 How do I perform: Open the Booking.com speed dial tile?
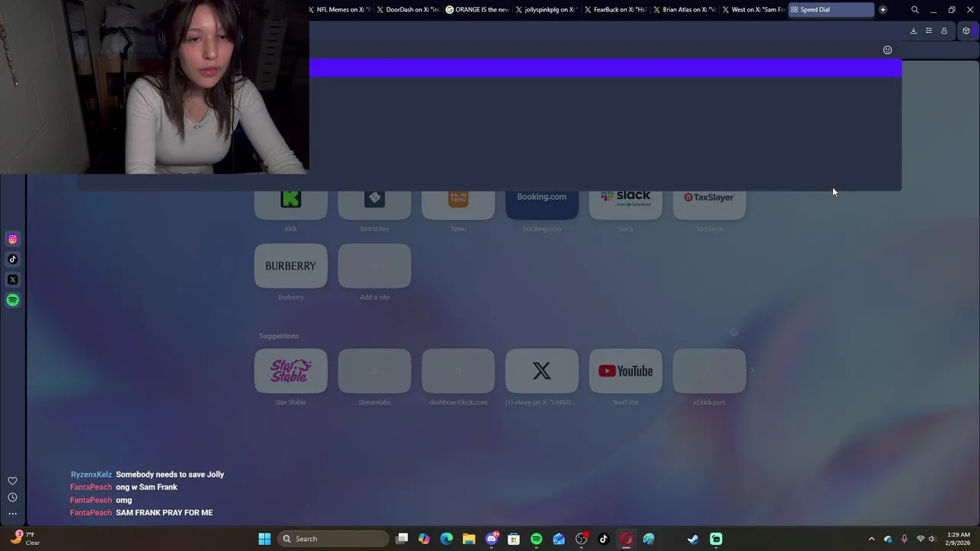click(x=542, y=205)
